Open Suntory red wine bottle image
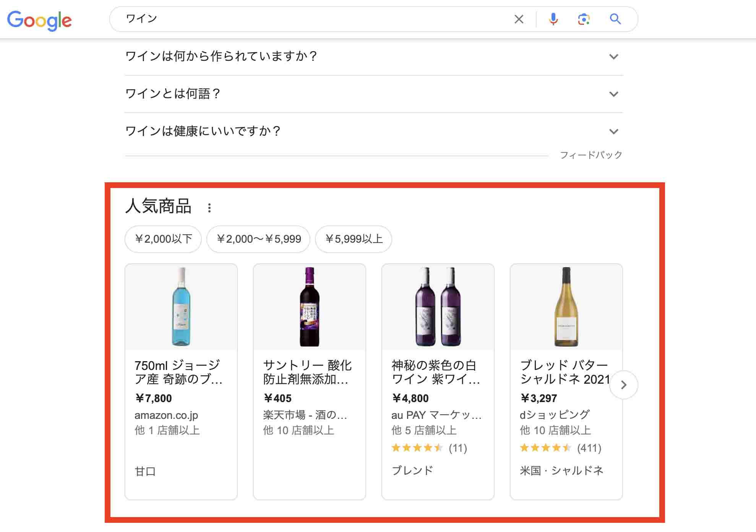756x532 pixels. click(x=310, y=307)
